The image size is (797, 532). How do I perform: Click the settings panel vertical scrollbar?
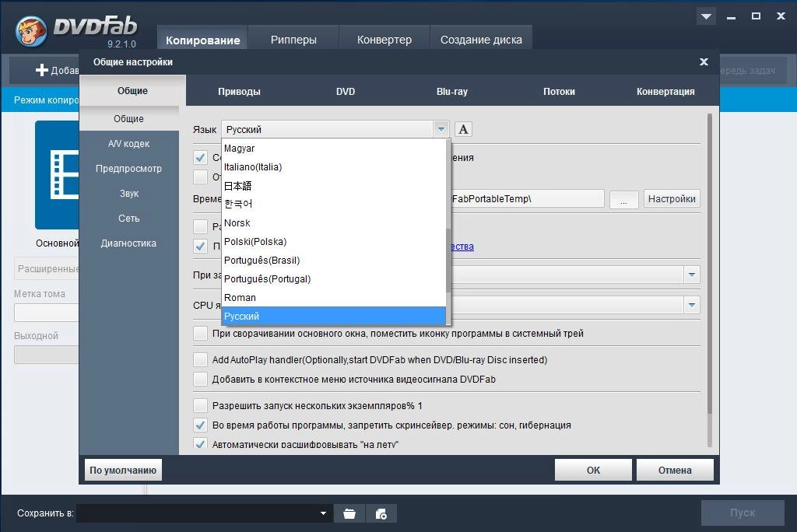click(710, 264)
